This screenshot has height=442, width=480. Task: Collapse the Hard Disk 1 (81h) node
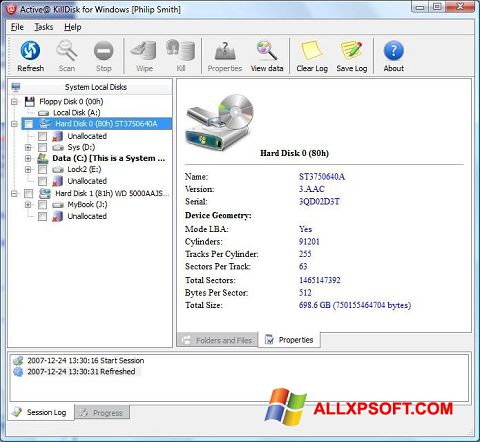[14, 193]
